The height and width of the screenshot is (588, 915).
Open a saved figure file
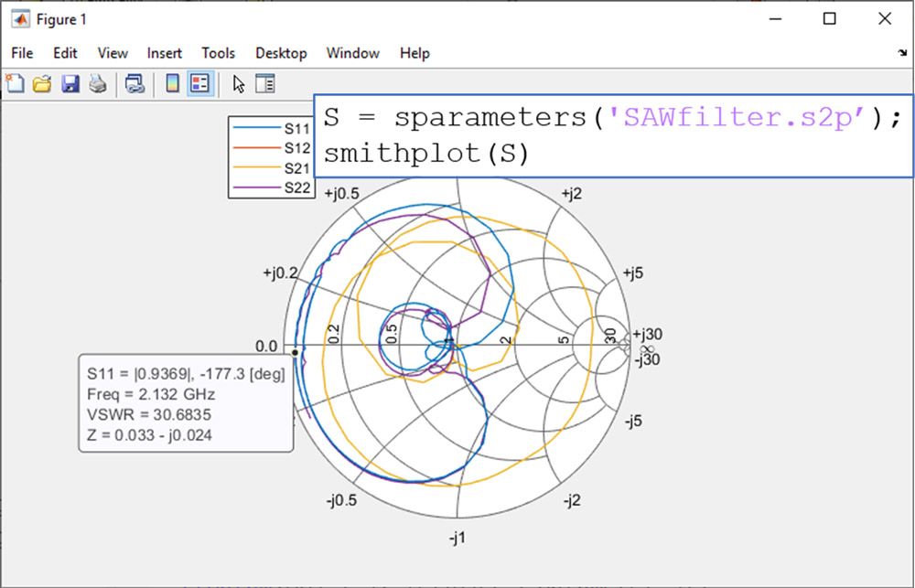(42, 83)
